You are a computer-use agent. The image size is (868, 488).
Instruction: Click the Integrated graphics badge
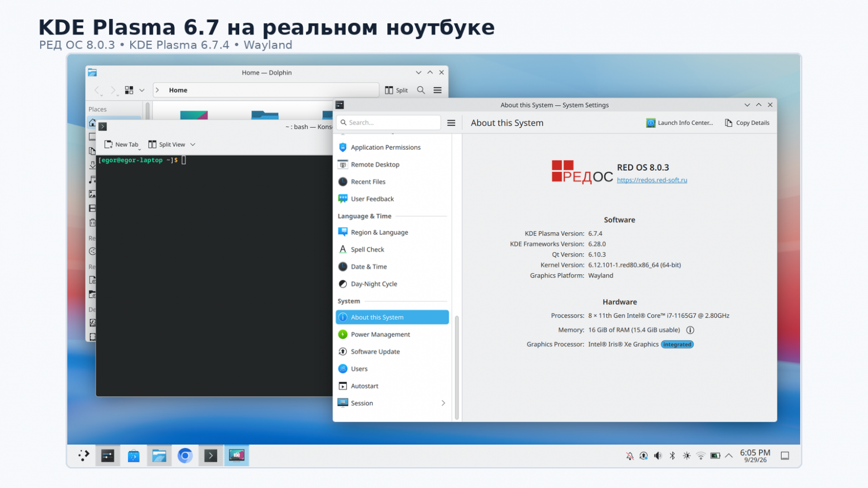677,344
